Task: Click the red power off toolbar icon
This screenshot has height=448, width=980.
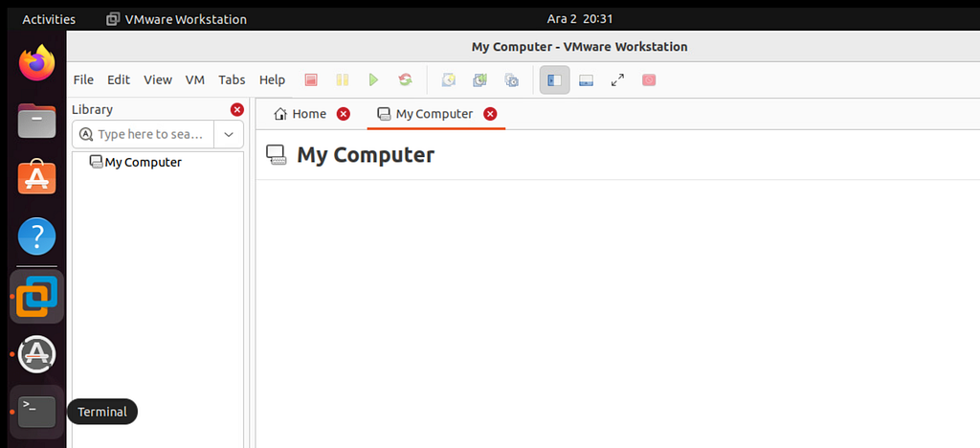Action: coord(311,80)
